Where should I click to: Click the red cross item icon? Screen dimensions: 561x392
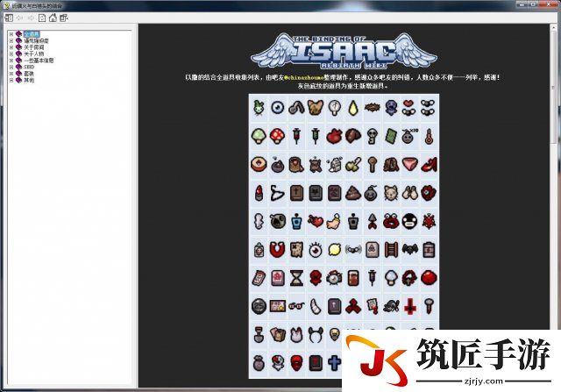(410, 307)
